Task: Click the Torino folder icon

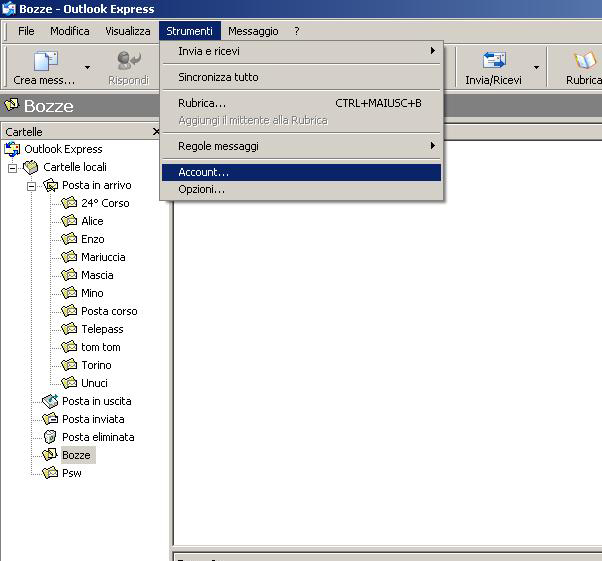Action: (69, 365)
